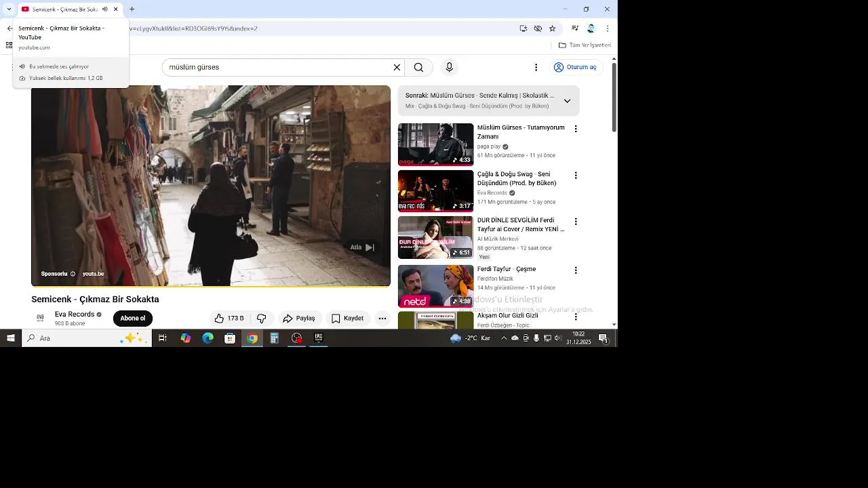The width and height of the screenshot is (868, 488).
Task: Open the Eva Records channel name link
Action: pos(75,314)
